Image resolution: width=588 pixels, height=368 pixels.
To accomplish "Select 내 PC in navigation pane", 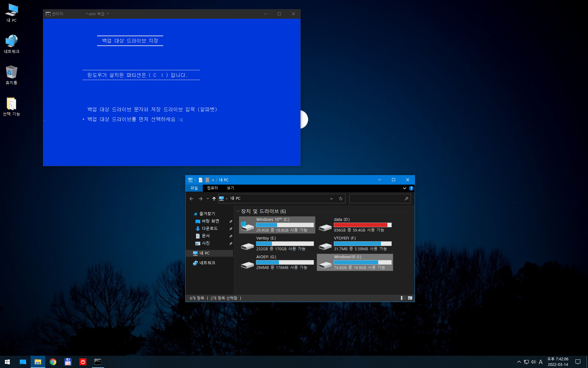I will [209, 253].
